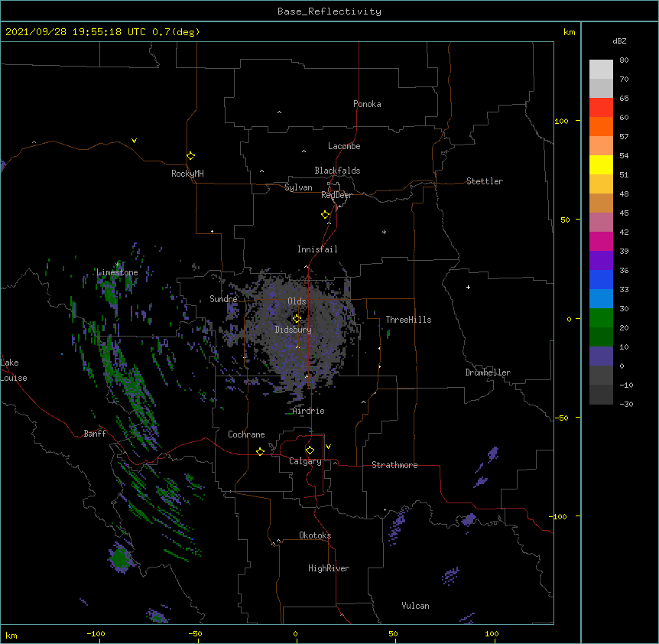Pick the light gray 80–70 dBZ legend swatch
659x644 pixels.
coord(601,70)
